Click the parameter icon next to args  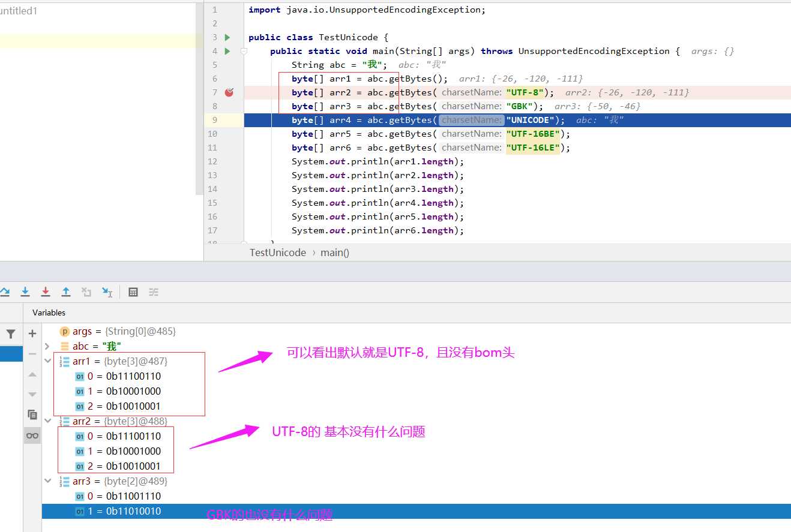click(65, 331)
